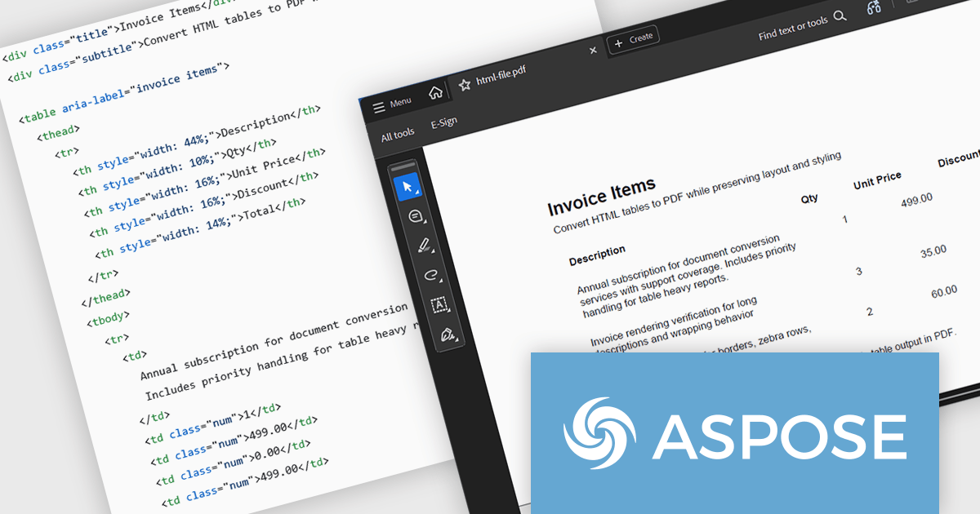Viewport: 980px width, 514px height.
Task: Click the Description column header in PDF
Action: 597,256
